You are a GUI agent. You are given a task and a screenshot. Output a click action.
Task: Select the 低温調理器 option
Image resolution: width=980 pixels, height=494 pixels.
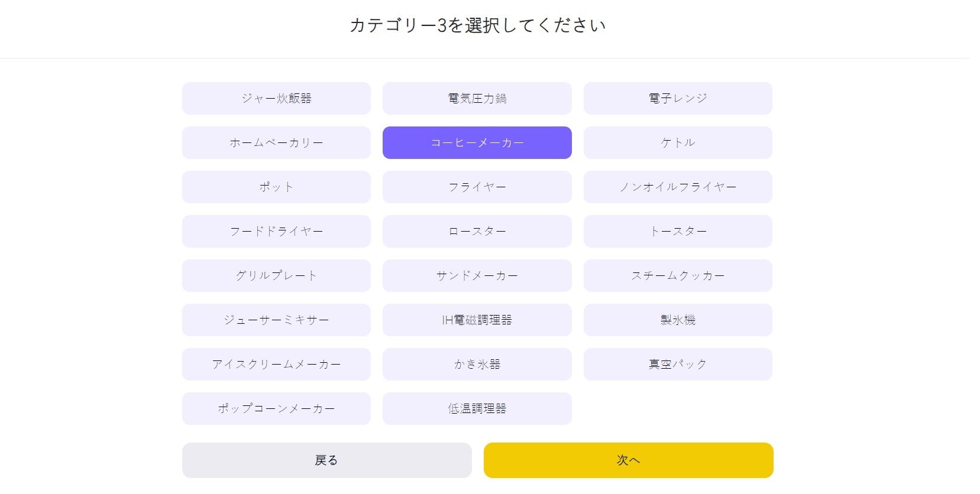(477, 408)
